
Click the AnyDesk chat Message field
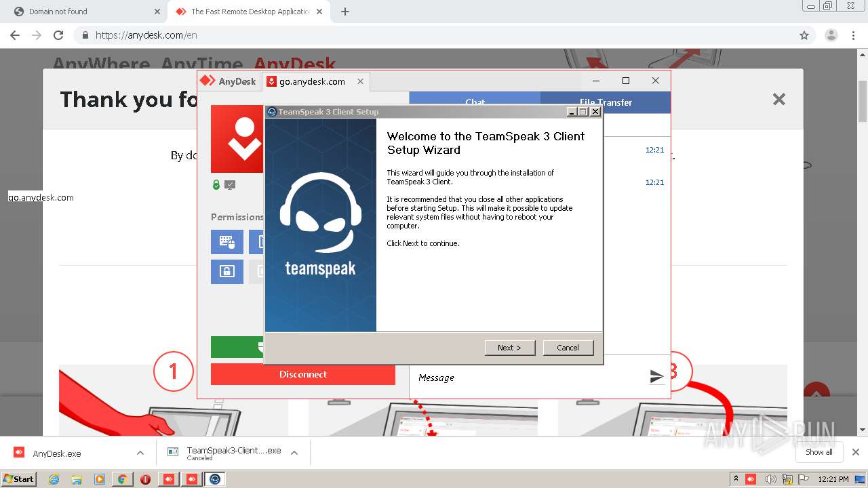tap(529, 378)
